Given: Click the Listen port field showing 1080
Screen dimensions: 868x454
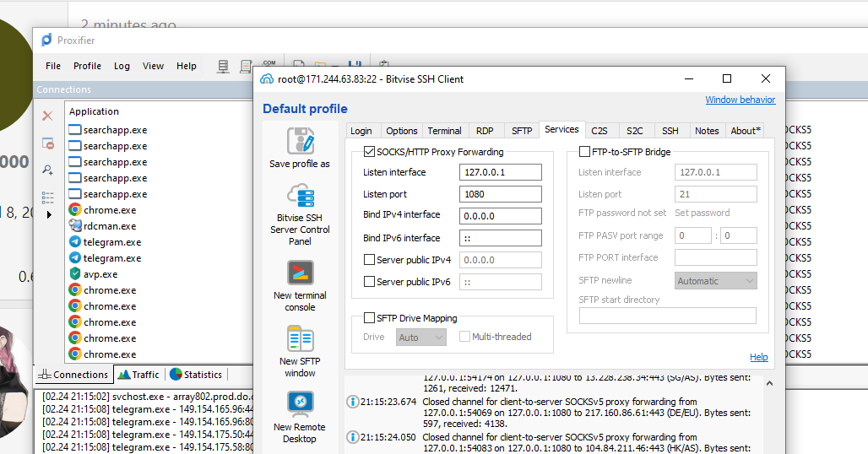Looking at the screenshot, I should pos(501,194).
